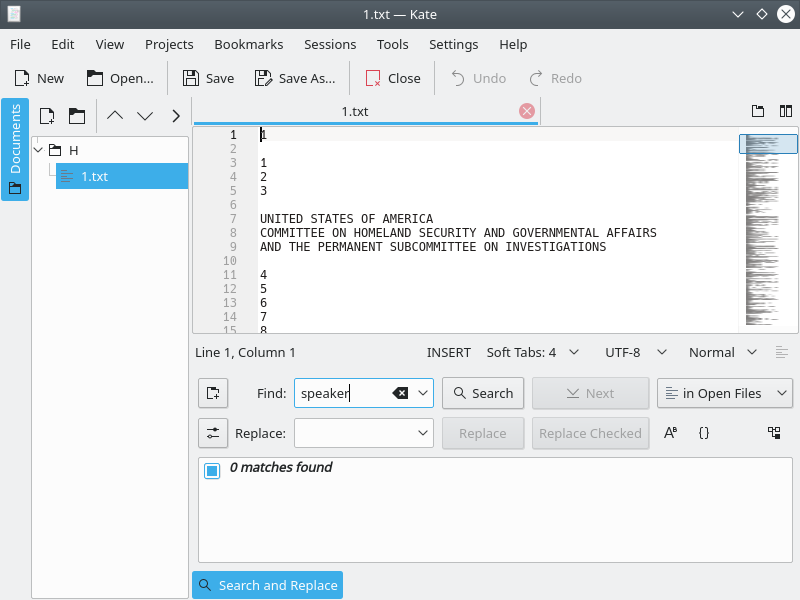The height and width of the screenshot is (600, 800).
Task: Click the clear text icon in Find field
Action: [x=400, y=393]
